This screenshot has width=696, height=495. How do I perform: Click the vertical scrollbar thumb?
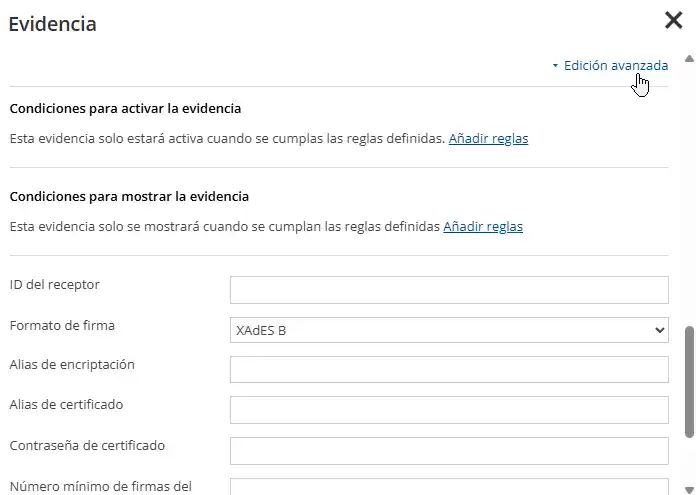point(689,382)
